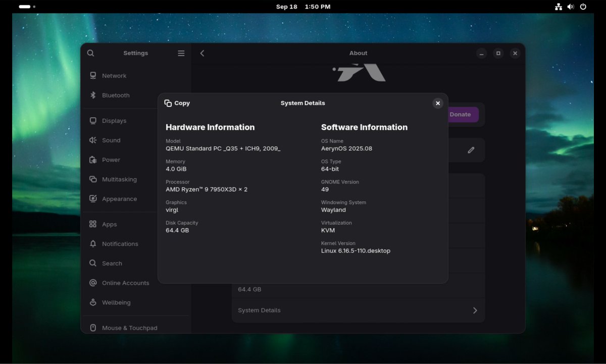Close the System Details dialog

click(438, 103)
